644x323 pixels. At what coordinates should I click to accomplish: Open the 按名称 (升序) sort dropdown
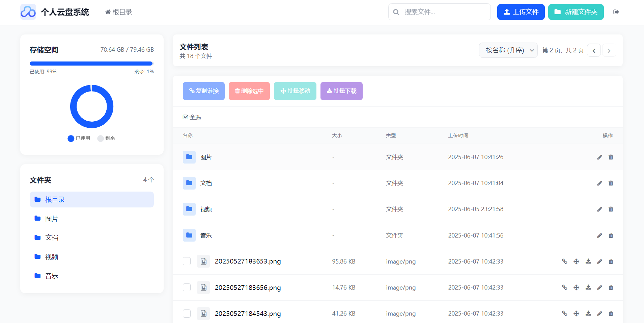tap(508, 50)
